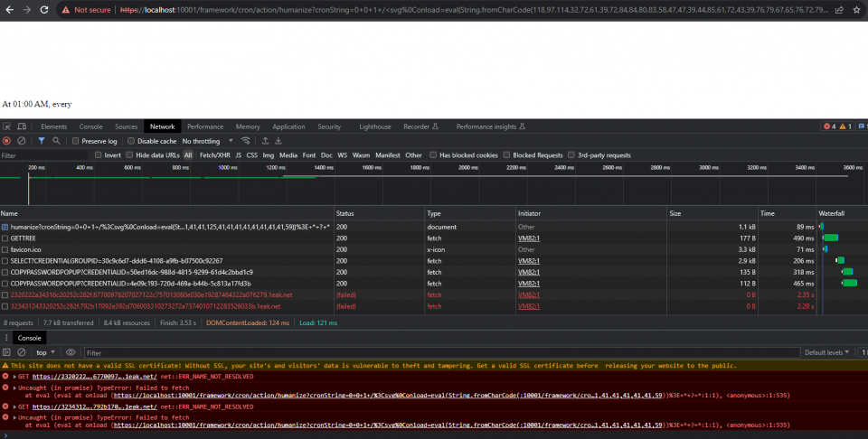Open No throttling dropdown

coord(208,141)
